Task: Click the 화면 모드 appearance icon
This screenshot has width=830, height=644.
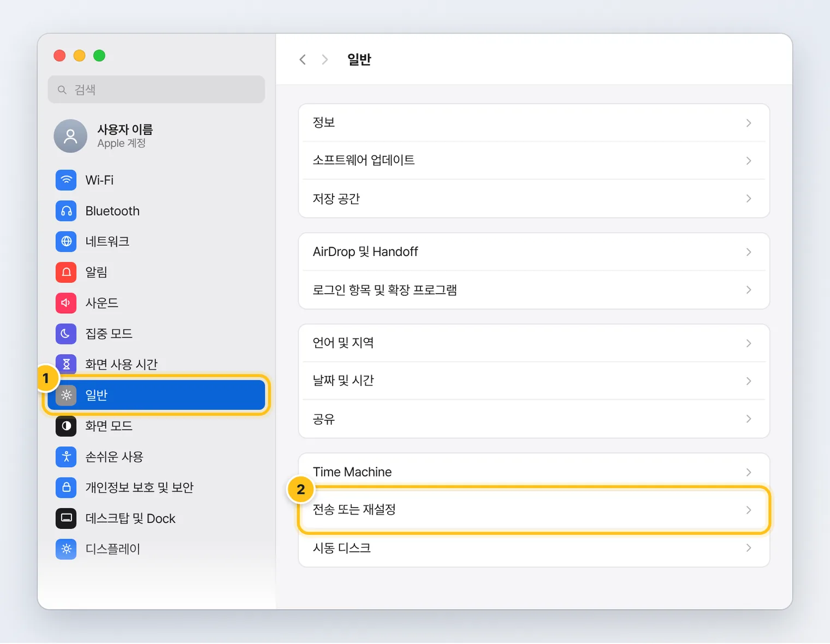Action: 66,426
